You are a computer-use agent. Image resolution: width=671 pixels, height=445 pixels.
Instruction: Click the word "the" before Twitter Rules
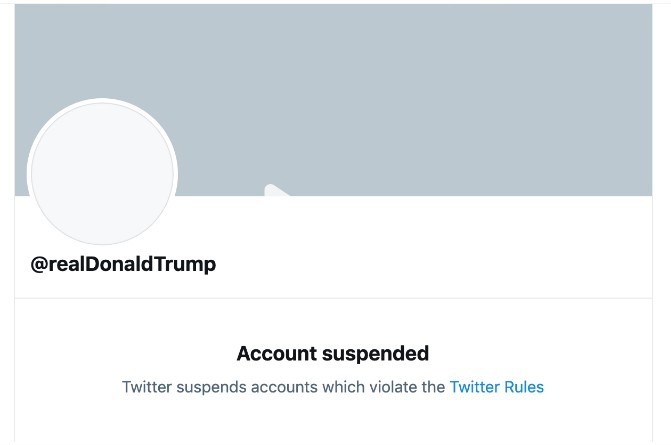click(433, 387)
